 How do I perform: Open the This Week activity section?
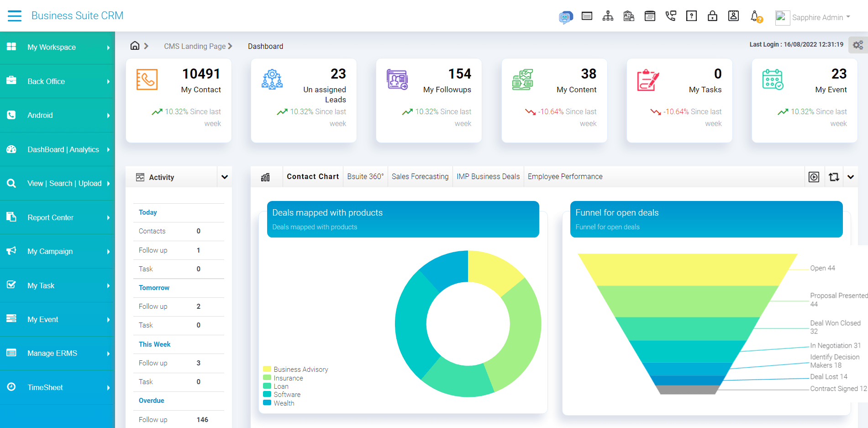[154, 344]
